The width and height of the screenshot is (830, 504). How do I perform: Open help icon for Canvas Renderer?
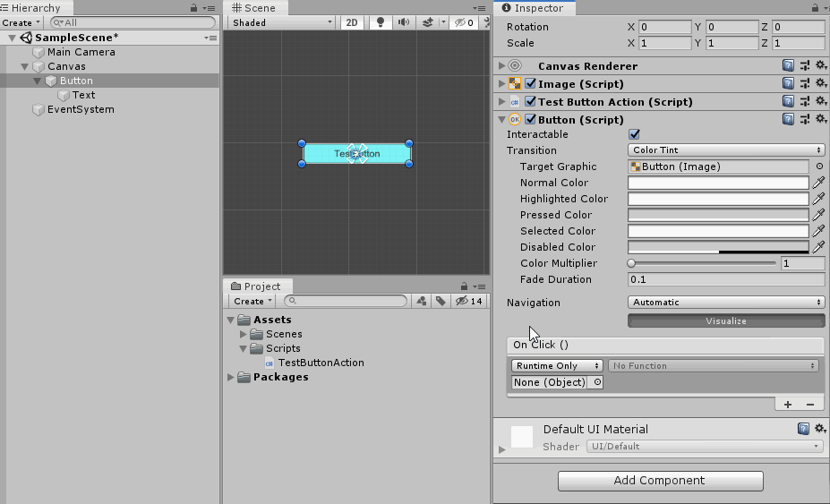788,66
